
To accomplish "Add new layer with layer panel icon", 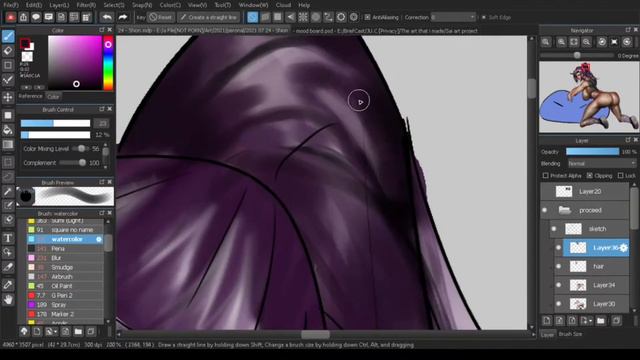I will click(547, 321).
